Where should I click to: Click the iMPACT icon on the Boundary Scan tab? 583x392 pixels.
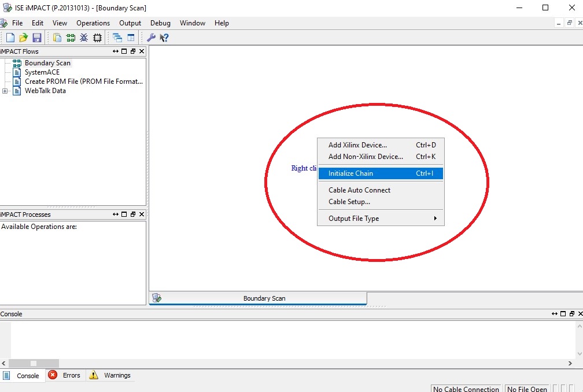(157, 298)
